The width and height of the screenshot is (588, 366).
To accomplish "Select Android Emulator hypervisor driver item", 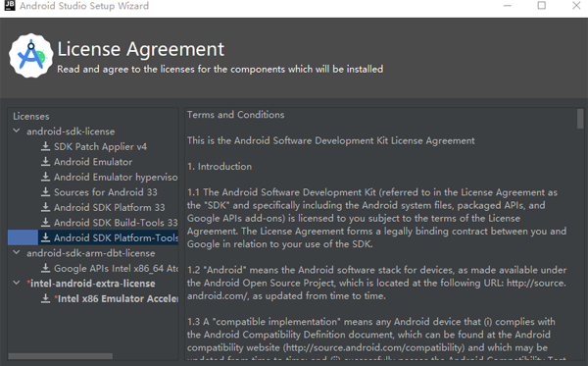I will pos(116,177).
